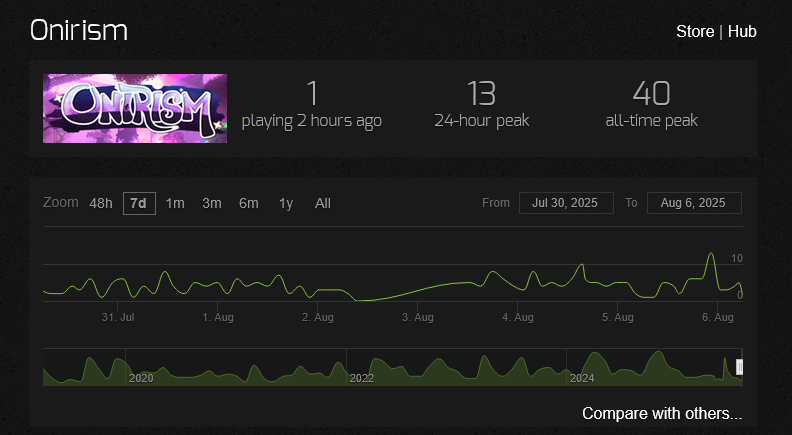
Task: Select the 48h zoom range
Action: click(x=101, y=203)
